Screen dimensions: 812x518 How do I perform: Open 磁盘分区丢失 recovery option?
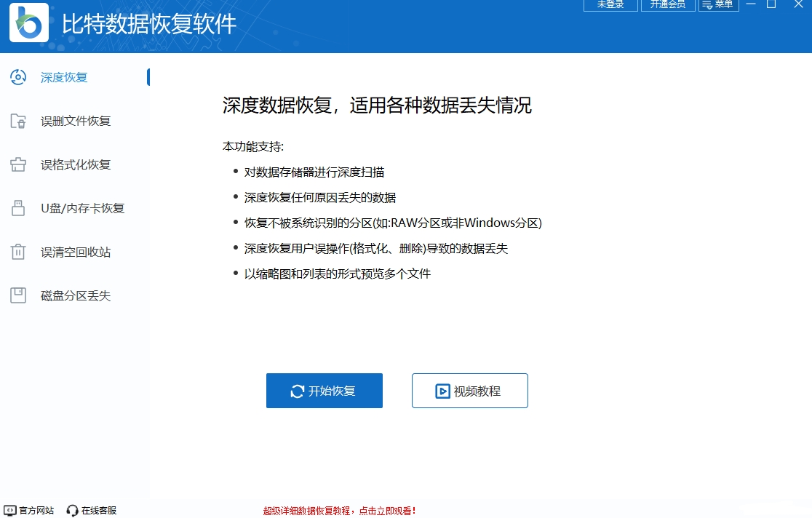click(x=75, y=295)
